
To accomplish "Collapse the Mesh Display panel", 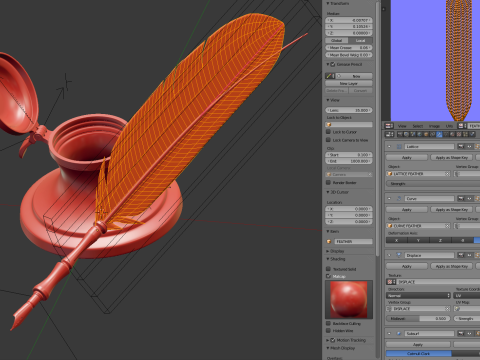I will pyautogui.click(x=328, y=348).
